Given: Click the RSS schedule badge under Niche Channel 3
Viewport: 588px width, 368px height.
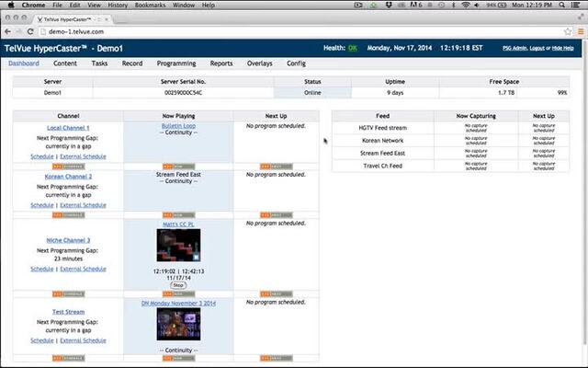Looking at the screenshot, I should click(x=68, y=293).
